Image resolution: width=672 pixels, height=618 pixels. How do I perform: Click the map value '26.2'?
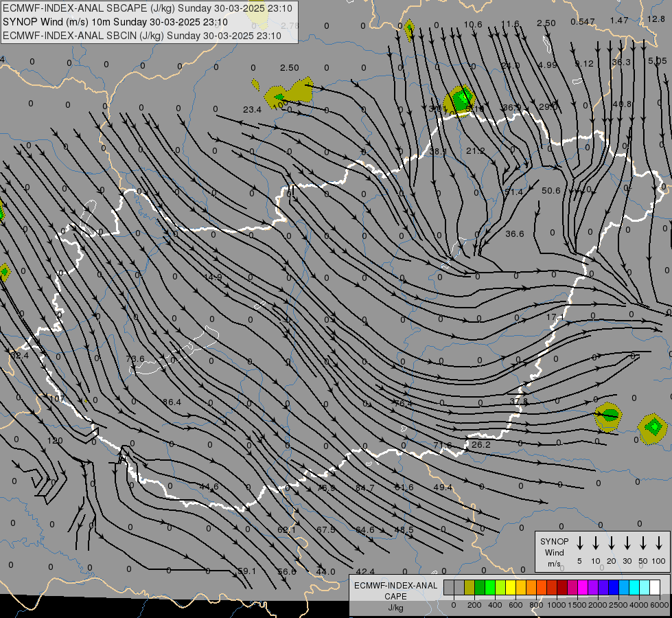(481, 445)
